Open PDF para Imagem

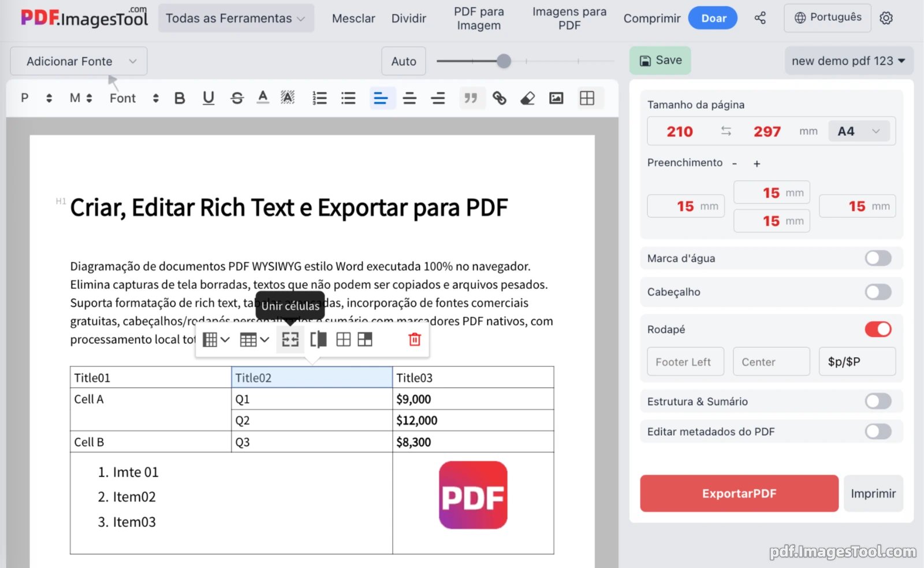click(x=479, y=18)
